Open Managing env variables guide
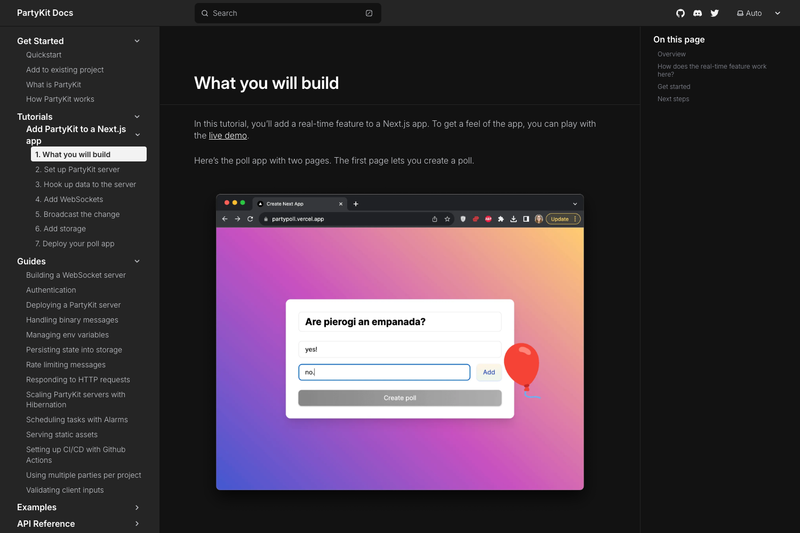This screenshot has height=533, width=800. click(67, 335)
